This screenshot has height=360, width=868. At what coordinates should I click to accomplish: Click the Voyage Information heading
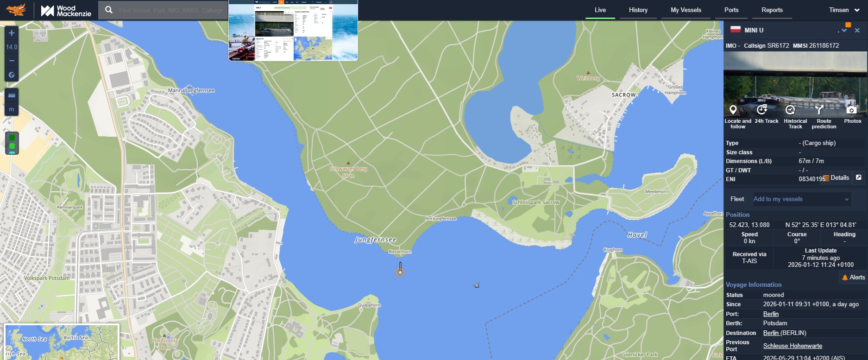point(753,284)
